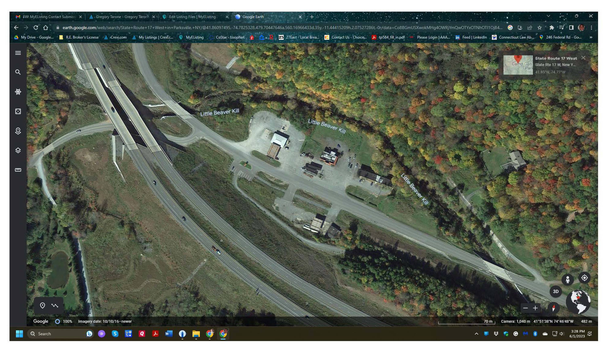Toggle the 3D view button
606x364 pixels.
[x=555, y=291]
